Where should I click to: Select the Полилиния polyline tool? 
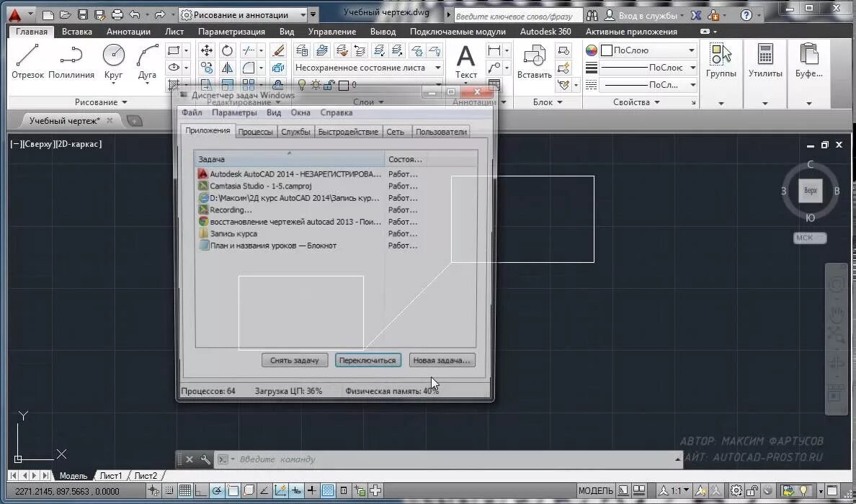[71, 60]
